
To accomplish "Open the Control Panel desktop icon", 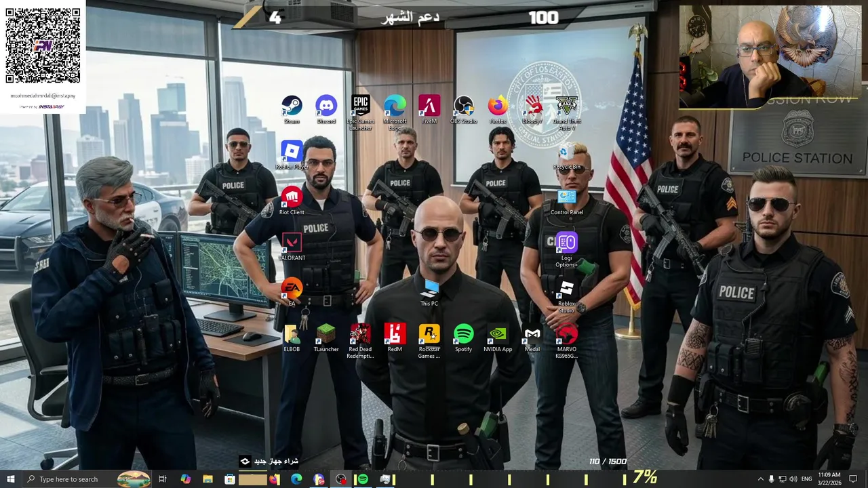I will (x=567, y=201).
